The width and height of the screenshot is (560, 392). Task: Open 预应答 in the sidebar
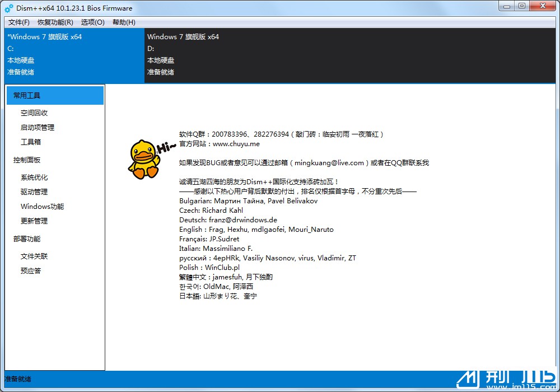tap(31, 271)
